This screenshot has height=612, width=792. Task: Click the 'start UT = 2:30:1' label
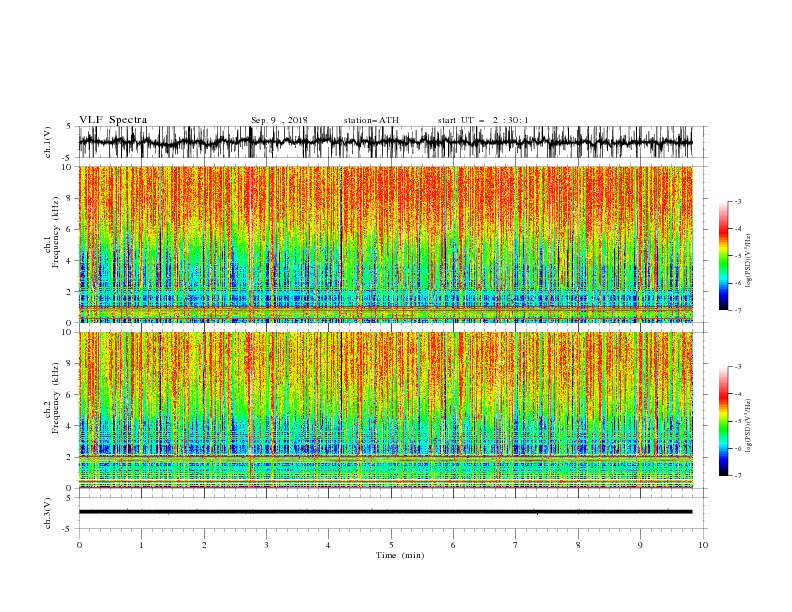[x=483, y=120]
